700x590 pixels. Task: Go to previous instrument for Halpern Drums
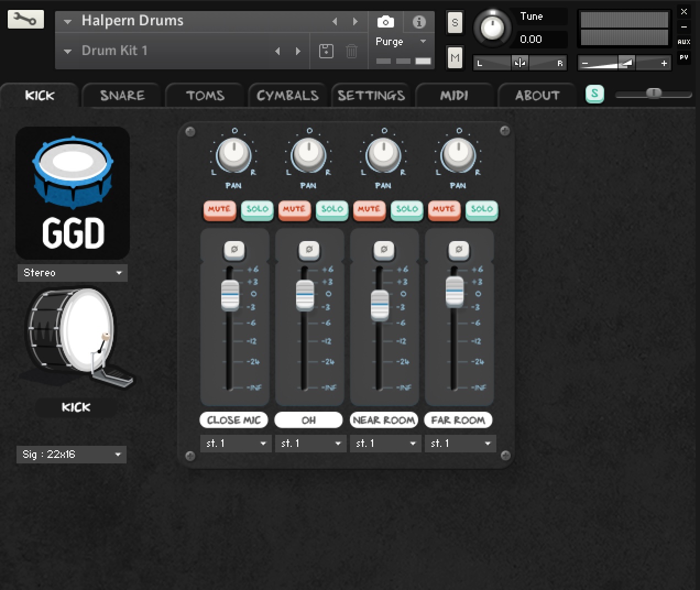pos(335,21)
